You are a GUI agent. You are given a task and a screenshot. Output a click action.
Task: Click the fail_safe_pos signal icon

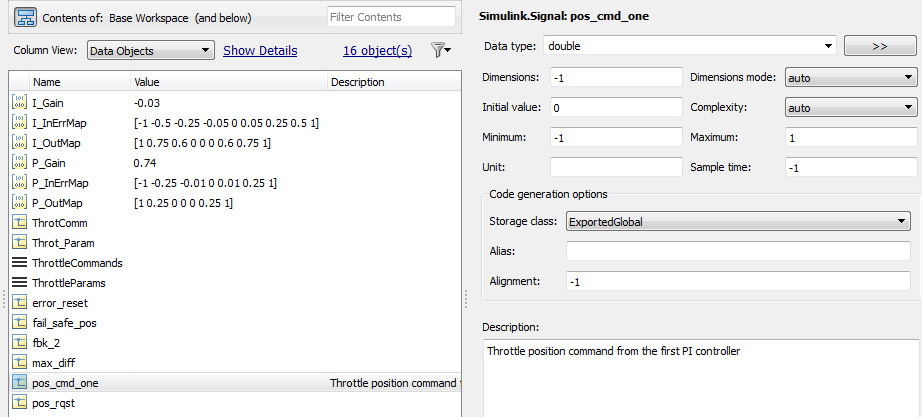pos(20,323)
